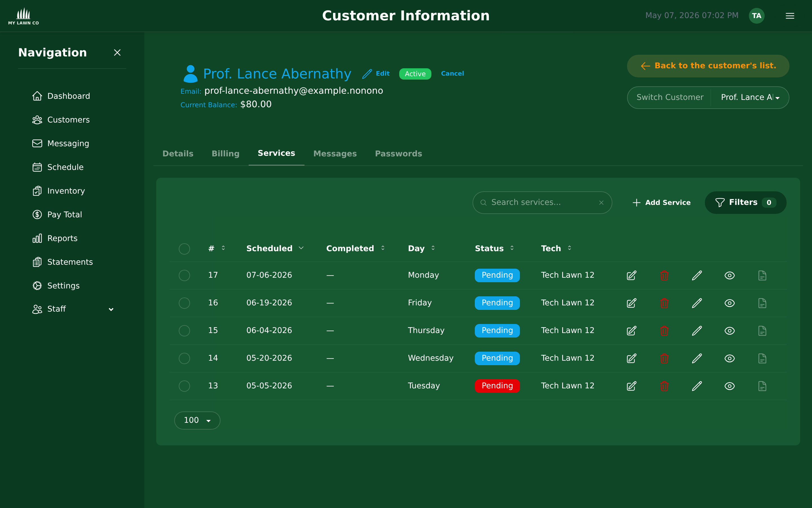The height and width of the screenshot is (508, 812).
Task: View service 16 with eye icon
Action: [x=729, y=303]
